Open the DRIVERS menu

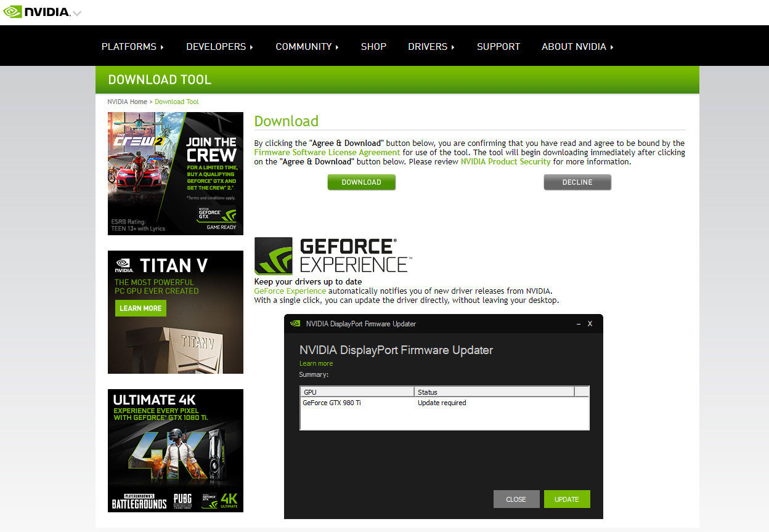431,47
